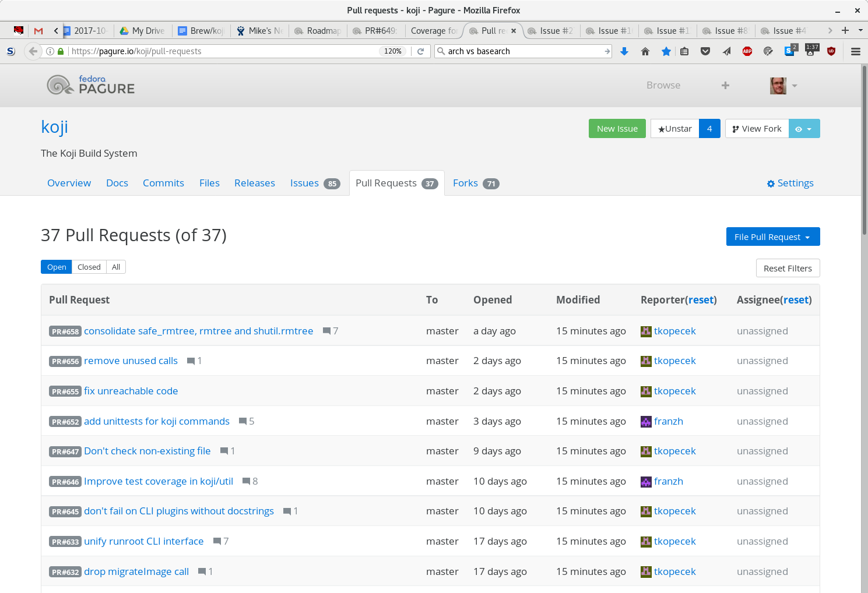Show only Open pull requests

(x=57, y=267)
